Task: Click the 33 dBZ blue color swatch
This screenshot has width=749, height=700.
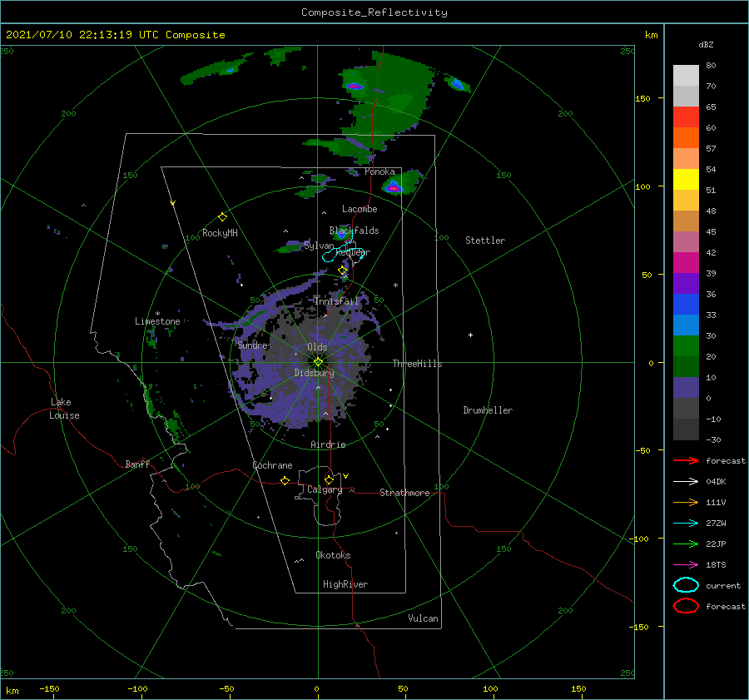Action: coord(686,304)
